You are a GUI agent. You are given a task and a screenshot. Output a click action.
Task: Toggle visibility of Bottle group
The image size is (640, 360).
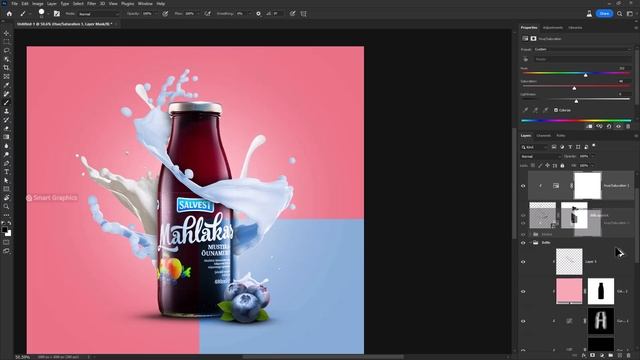click(523, 243)
